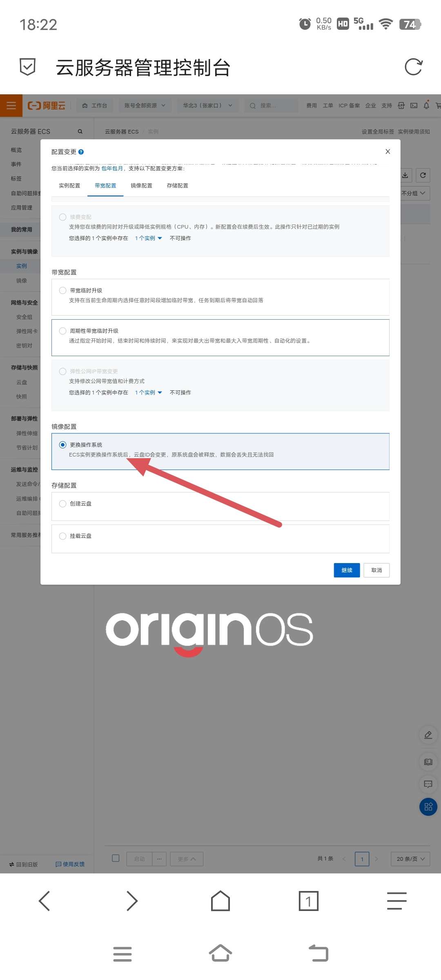441x980 pixels.
Task: Click the blue 继续 button
Action: coord(347,570)
